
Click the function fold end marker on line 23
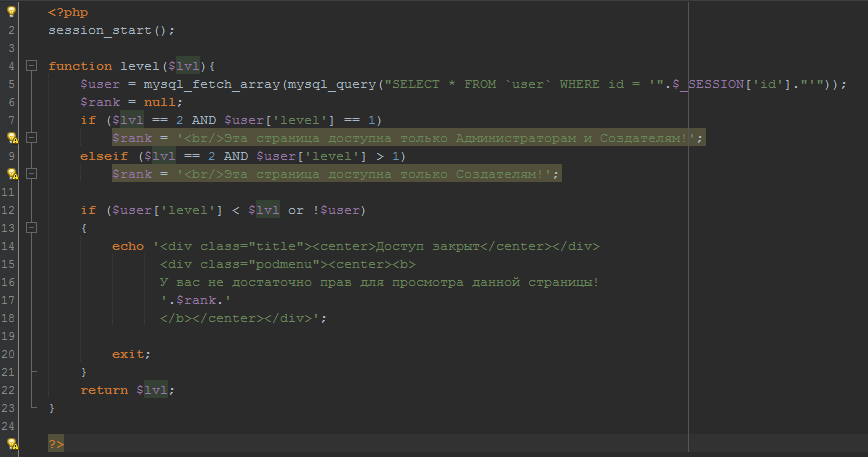click(31, 407)
